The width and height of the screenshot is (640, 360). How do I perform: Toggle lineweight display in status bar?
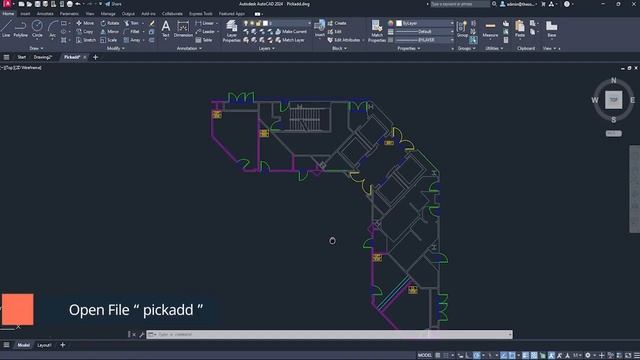click(x=525, y=356)
